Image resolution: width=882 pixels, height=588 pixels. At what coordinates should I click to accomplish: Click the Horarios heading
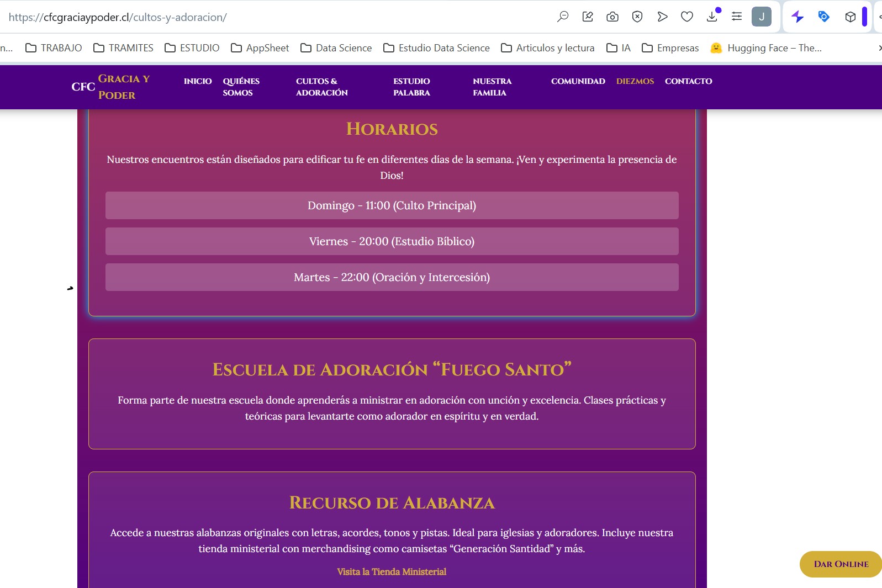(392, 129)
